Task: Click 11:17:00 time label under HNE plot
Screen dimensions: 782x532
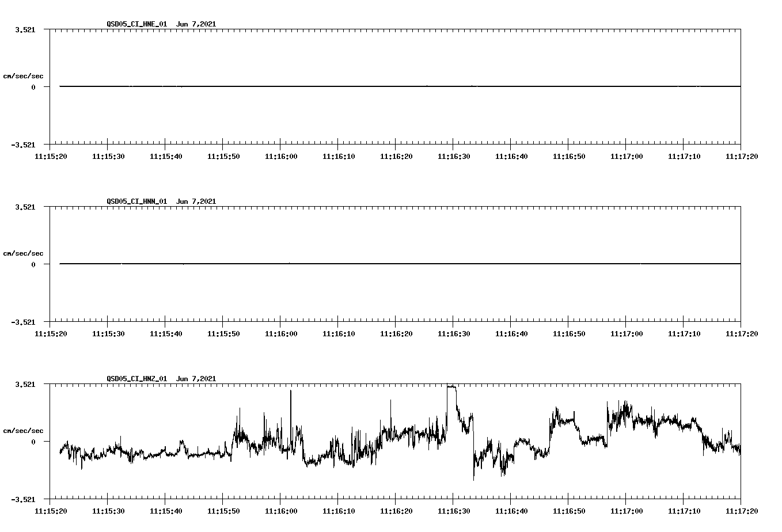Action: (x=627, y=157)
